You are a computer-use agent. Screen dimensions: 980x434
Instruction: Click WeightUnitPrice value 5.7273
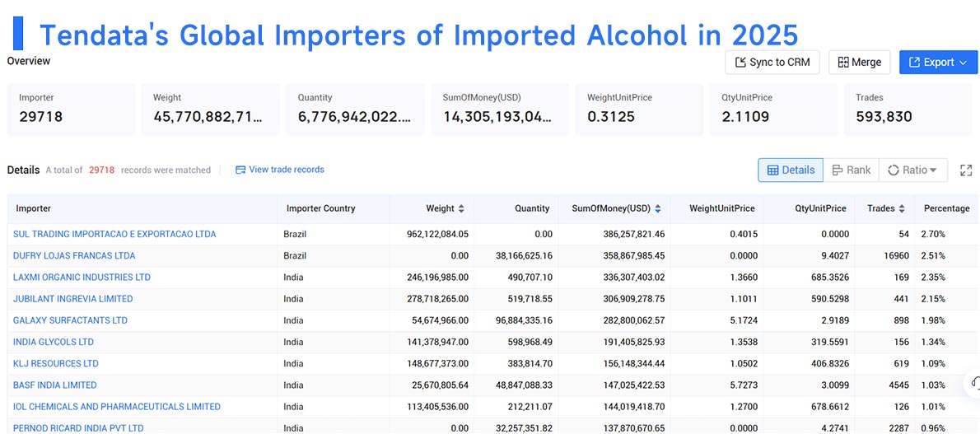[742, 385]
